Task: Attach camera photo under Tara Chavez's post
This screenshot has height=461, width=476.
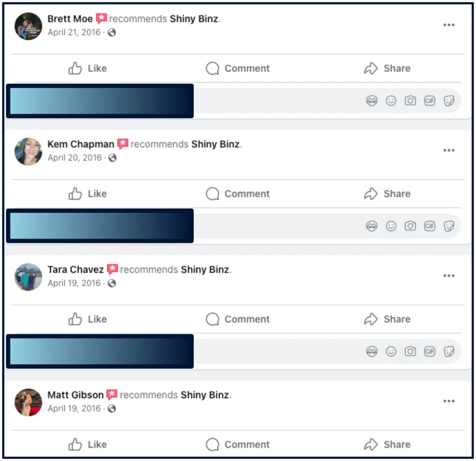Action: tap(410, 351)
